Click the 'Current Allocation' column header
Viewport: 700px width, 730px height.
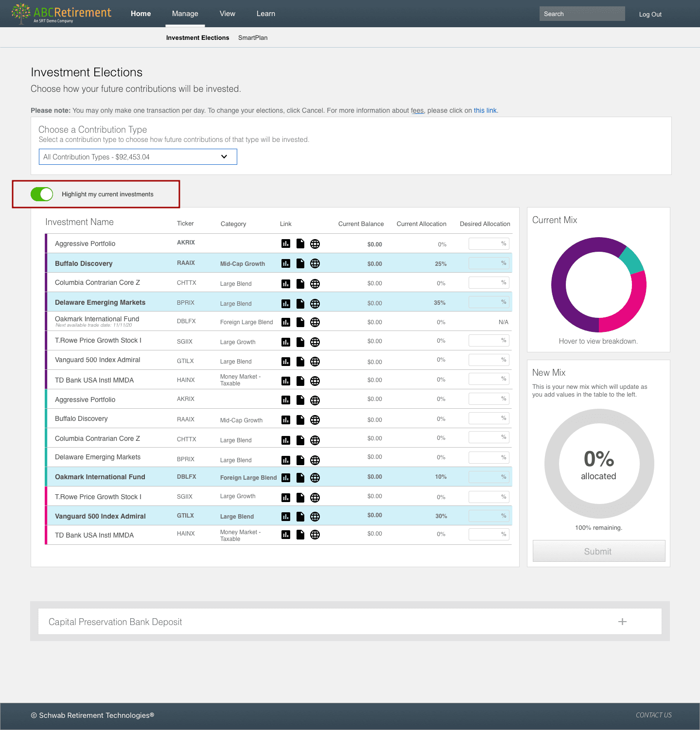[421, 224]
